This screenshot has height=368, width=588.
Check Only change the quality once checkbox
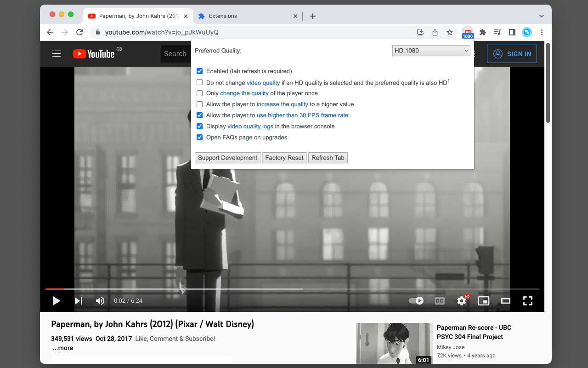199,93
